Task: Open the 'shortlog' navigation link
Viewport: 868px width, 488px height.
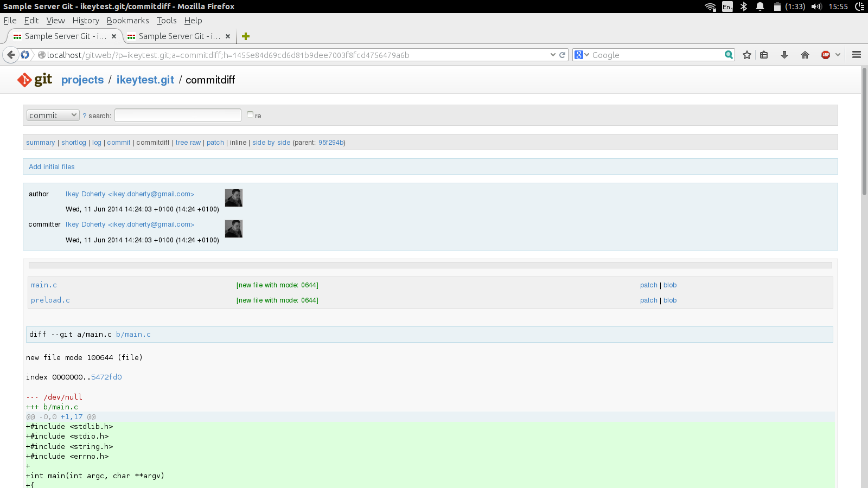Action: [x=74, y=143]
